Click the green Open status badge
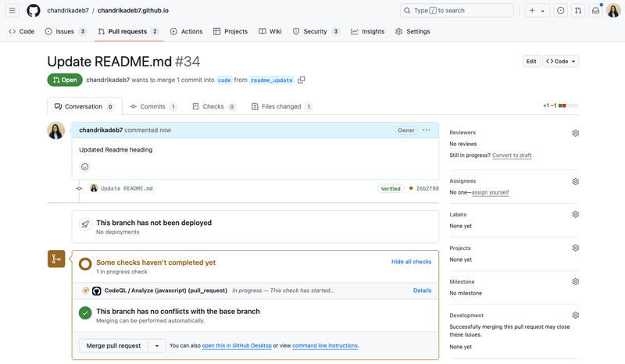This screenshot has height=364, width=625. tap(65, 80)
